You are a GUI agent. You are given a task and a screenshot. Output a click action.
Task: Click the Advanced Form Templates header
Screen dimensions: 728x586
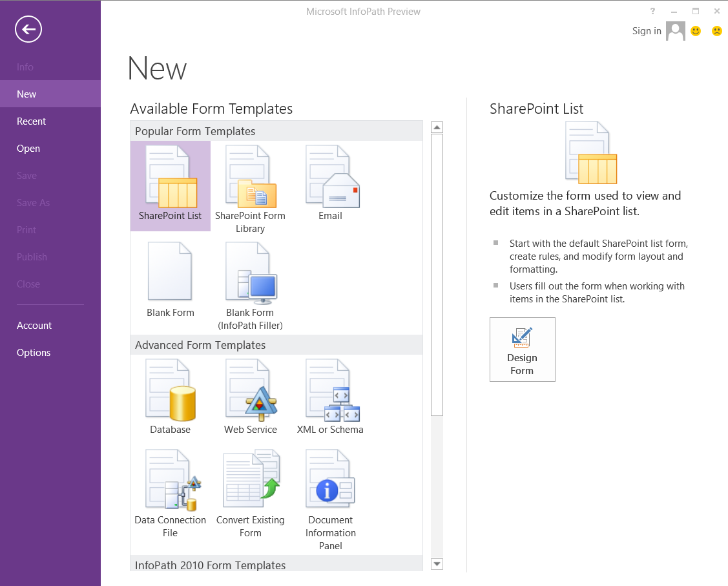[x=276, y=345]
